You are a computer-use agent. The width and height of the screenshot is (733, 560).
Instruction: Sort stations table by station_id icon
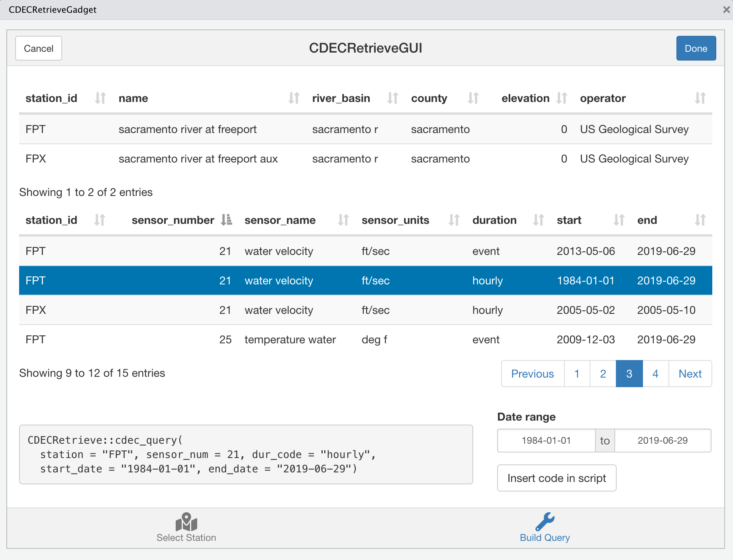pyautogui.click(x=100, y=98)
